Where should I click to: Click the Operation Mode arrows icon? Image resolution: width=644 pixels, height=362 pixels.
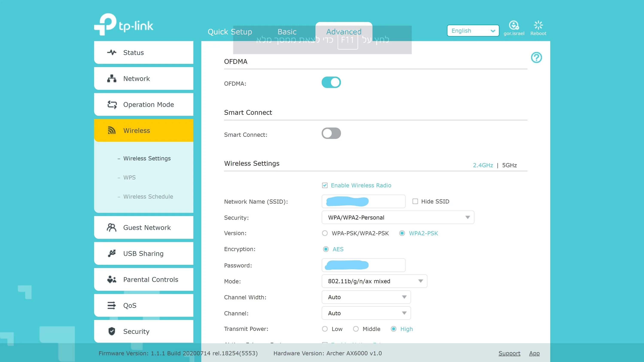[x=112, y=104]
